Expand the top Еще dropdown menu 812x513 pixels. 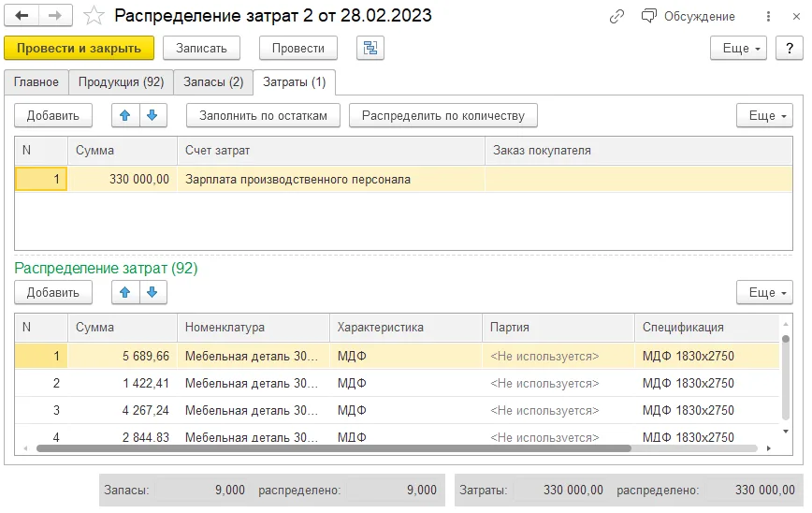click(x=738, y=48)
